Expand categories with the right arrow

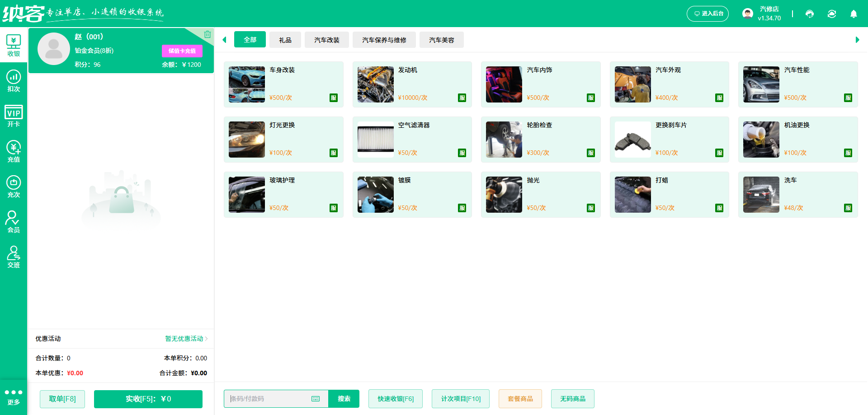857,40
